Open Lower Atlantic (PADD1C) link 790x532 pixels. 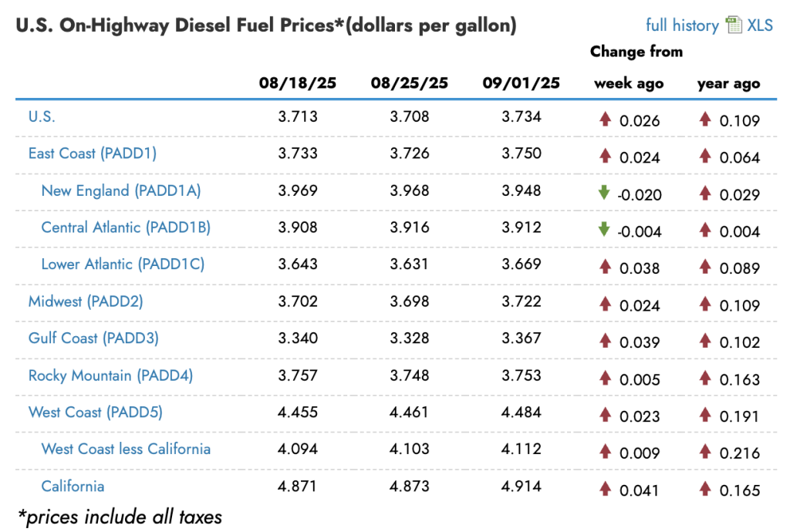point(123,264)
